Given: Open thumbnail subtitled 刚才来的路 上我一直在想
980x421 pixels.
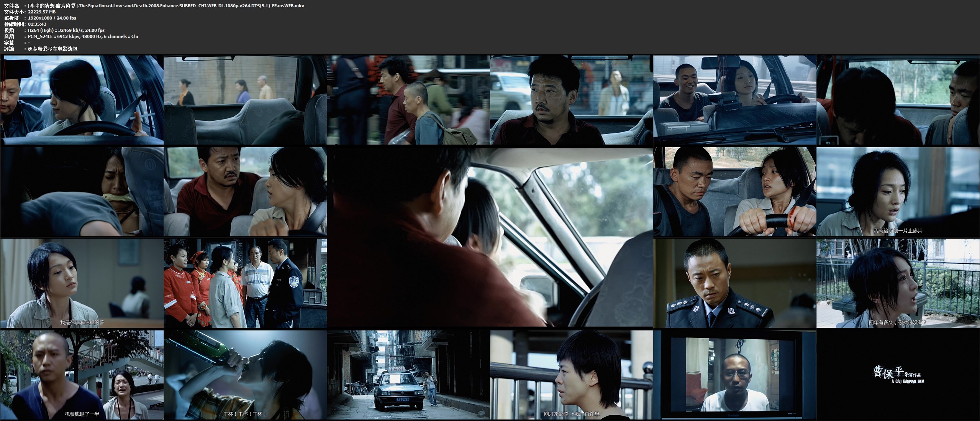Looking at the screenshot, I should coord(572,375).
